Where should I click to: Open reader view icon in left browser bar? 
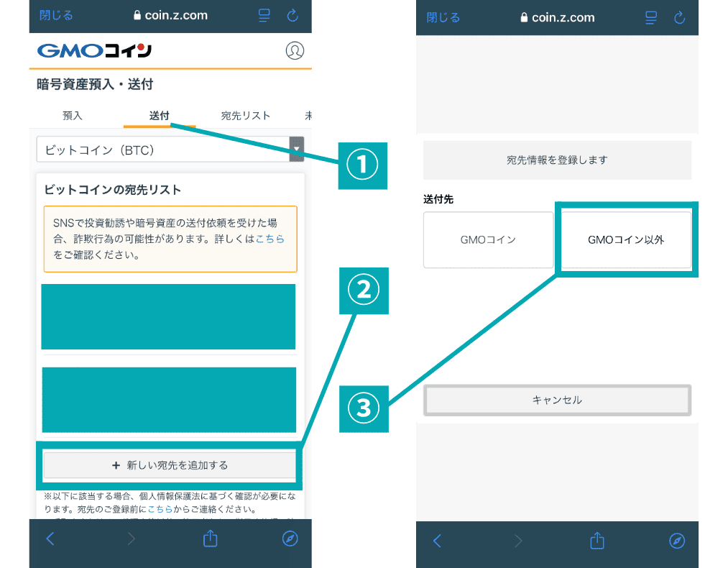pyautogui.click(x=264, y=16)
